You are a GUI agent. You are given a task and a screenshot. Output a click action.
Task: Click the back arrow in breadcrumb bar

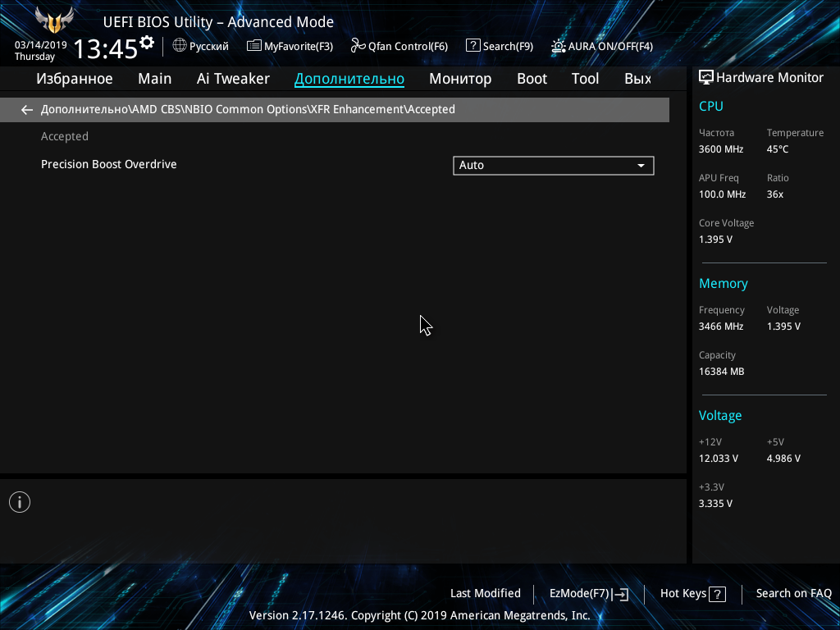pos(27,110)
